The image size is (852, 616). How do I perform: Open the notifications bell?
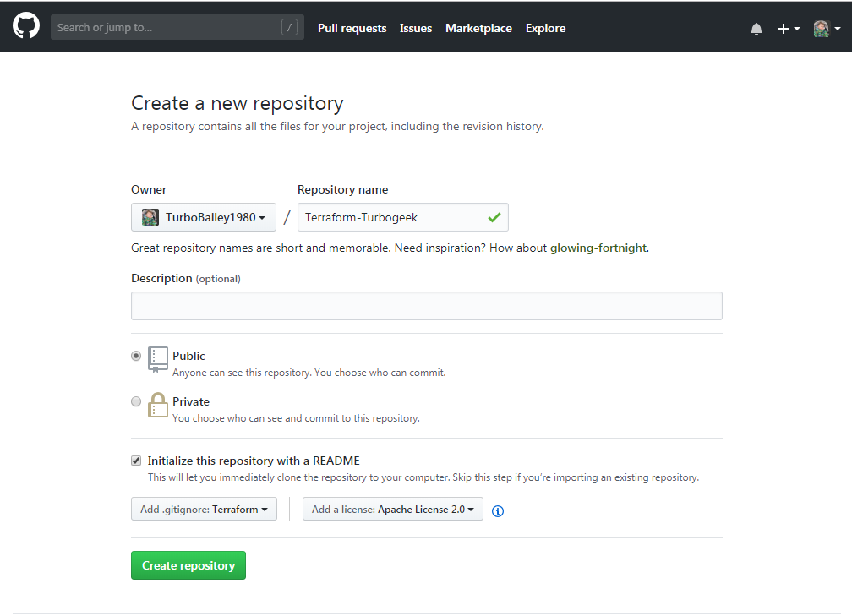tap(756, 29)
